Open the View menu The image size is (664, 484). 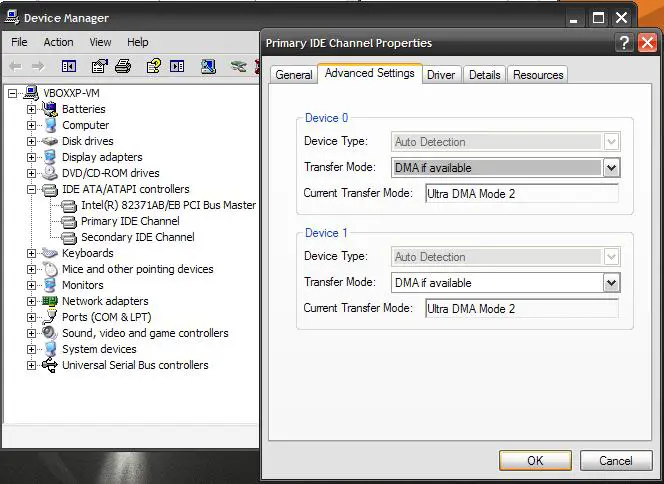coord(100,42)
